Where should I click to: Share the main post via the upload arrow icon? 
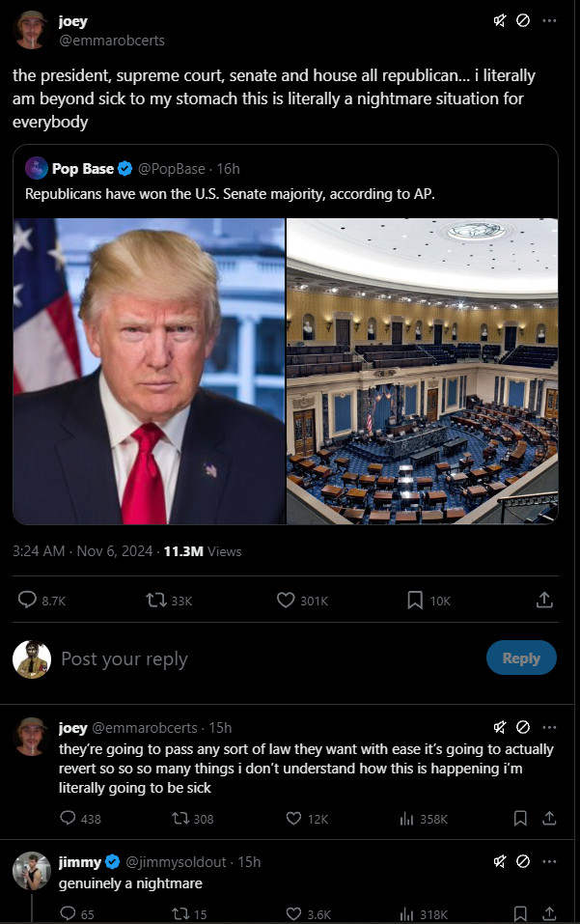click(544, 600)
